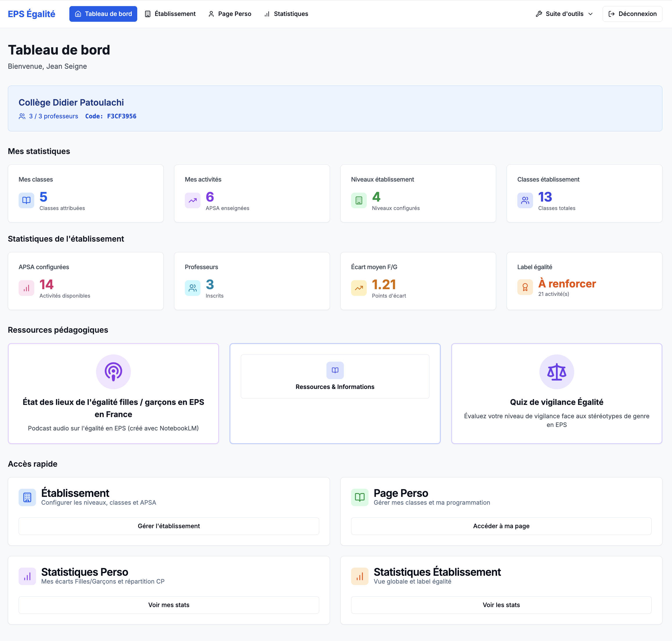This screenshot has height=641, width=672.
Task: Click Accéder à ma page button
Action: click(501, 526)
